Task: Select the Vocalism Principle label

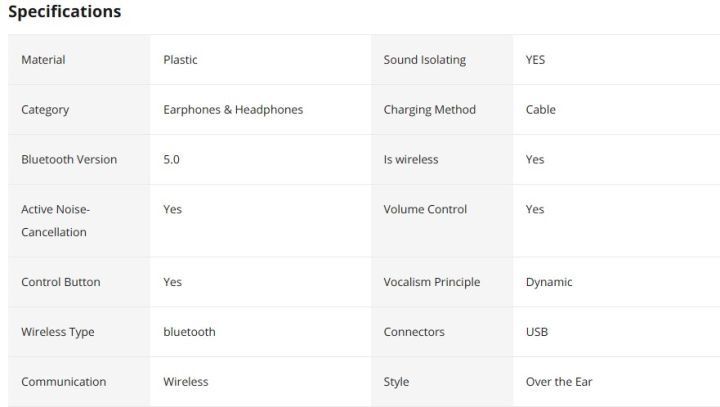Action: [431, 282]
